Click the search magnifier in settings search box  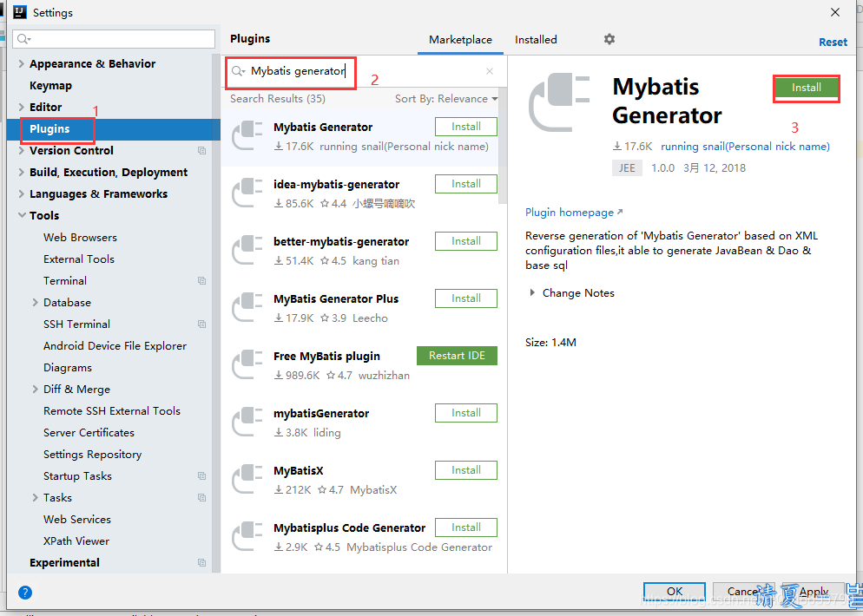point(23,38)
